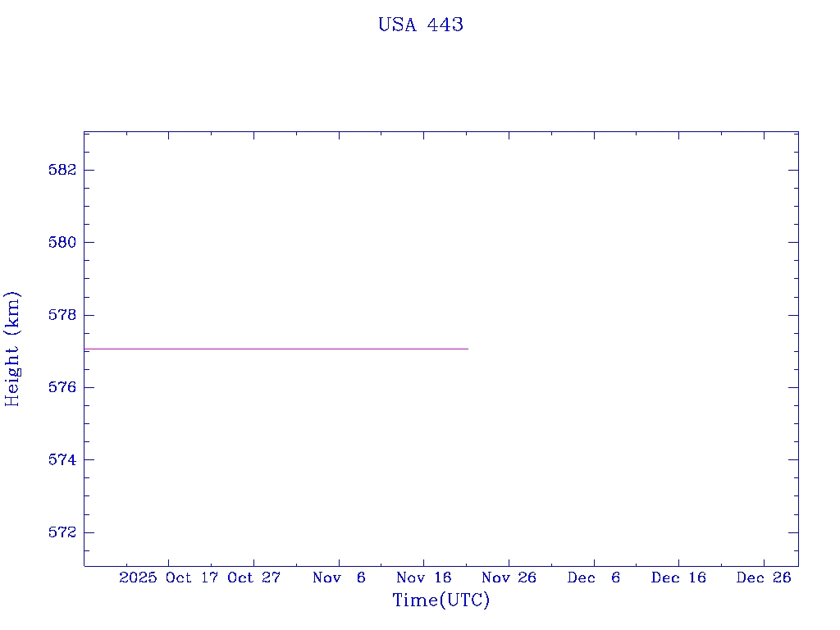Click the USA 443 chart title
Viewport: 840px width, 630px height.
click(x=420, y=25)
